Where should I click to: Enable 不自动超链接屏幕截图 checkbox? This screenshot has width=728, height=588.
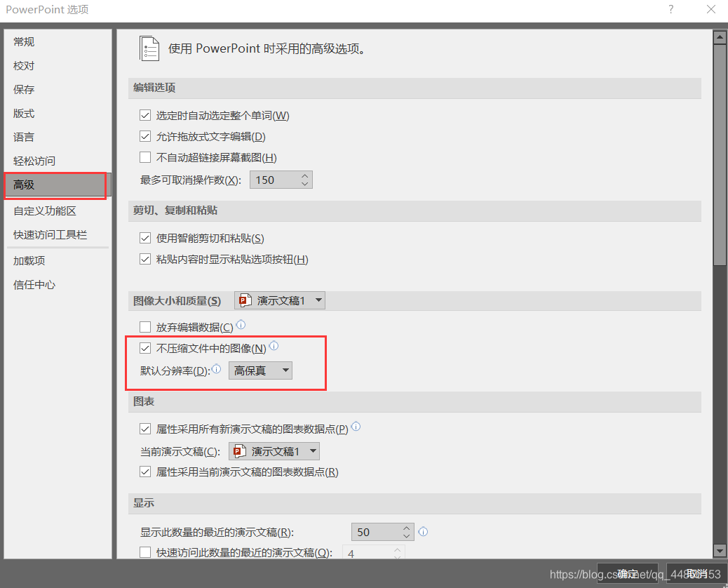pos(145,157)
